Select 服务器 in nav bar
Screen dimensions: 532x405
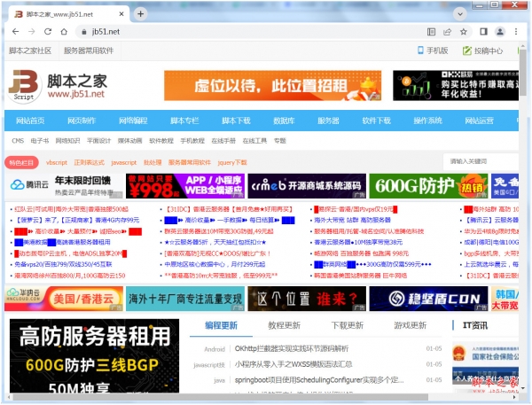pos(328,121)
